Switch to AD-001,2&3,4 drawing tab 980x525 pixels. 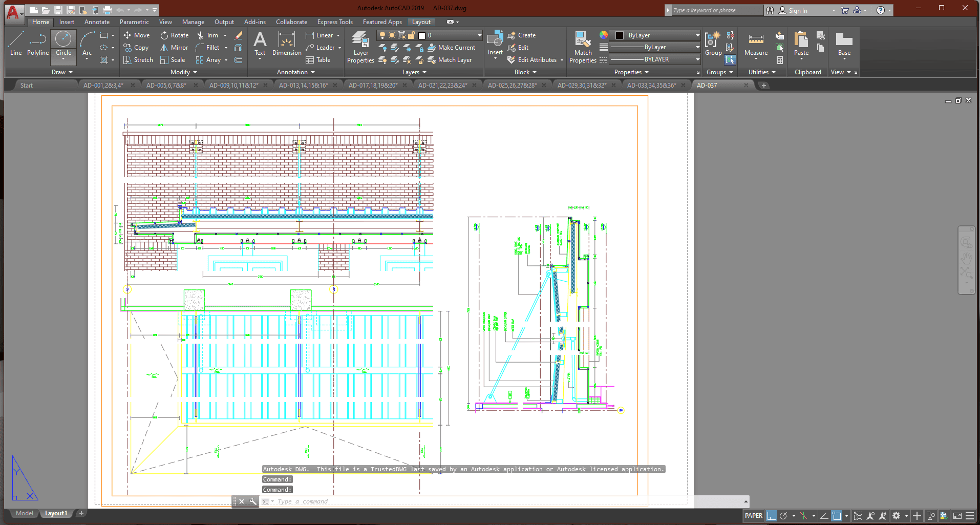(x=103, y=86)
